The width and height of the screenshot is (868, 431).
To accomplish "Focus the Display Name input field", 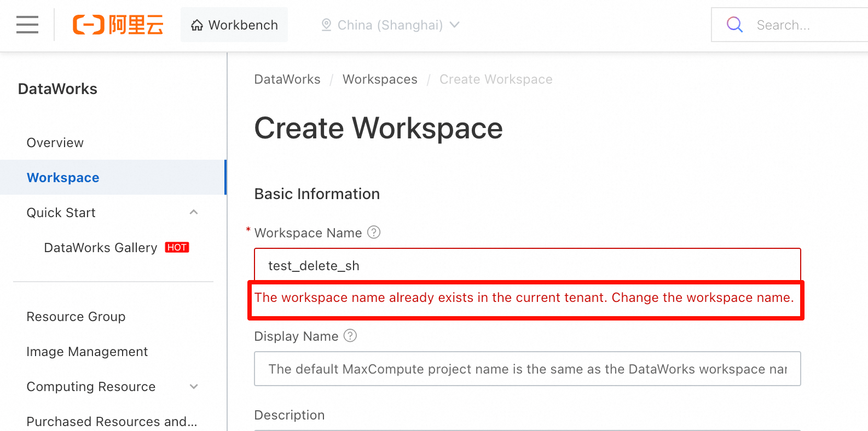I will pyautogui.click(x=528, y=369).
